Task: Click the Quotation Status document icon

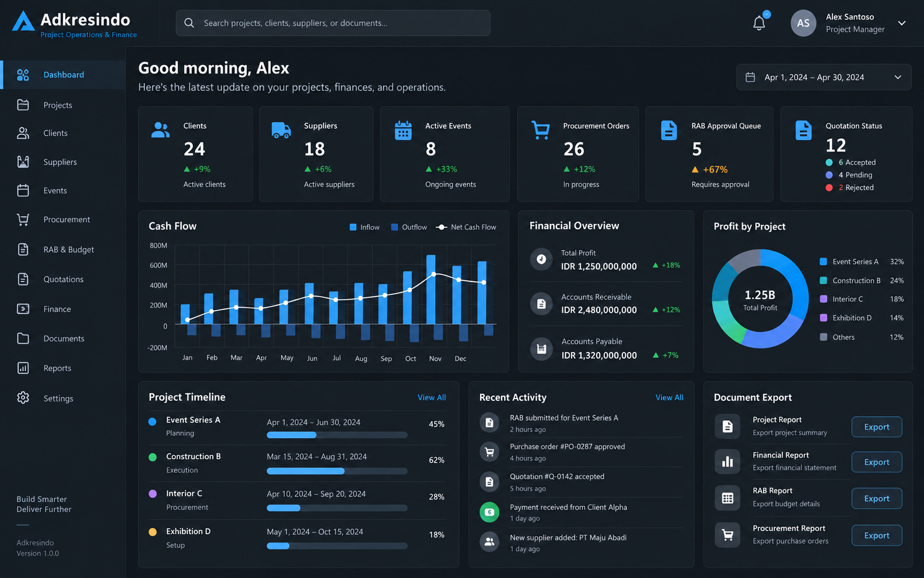Action: (x=803, y=131)
